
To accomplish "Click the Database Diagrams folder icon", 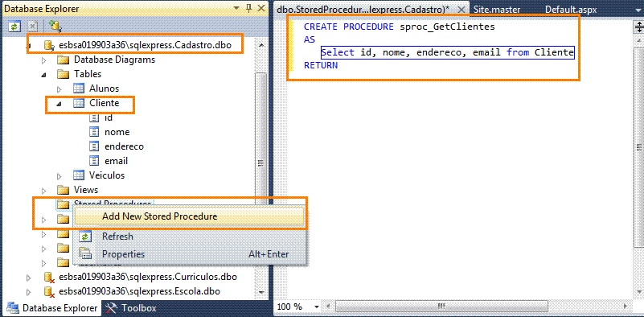I will tap(63, 60).
